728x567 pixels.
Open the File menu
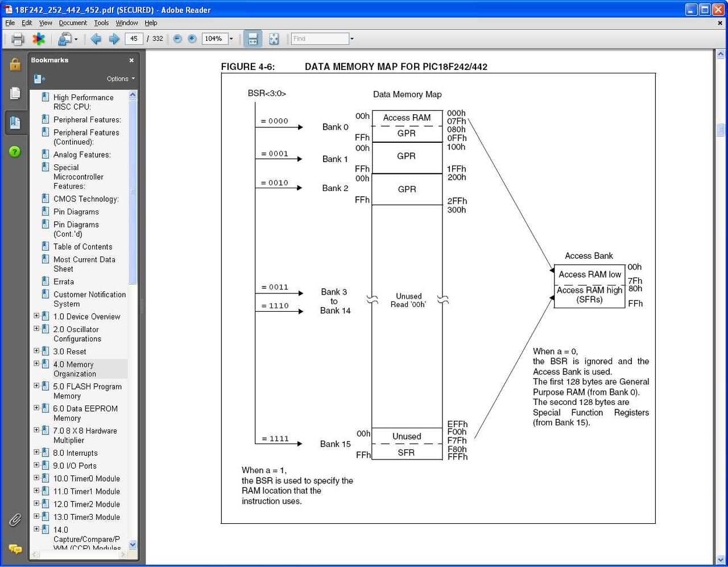pos(10,23)
